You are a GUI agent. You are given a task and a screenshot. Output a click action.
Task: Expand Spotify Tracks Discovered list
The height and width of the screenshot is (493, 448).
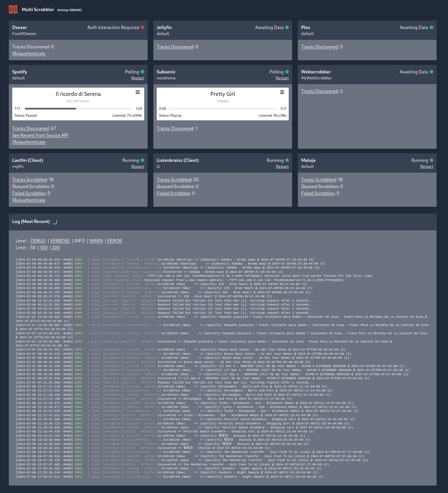point(31,128)
